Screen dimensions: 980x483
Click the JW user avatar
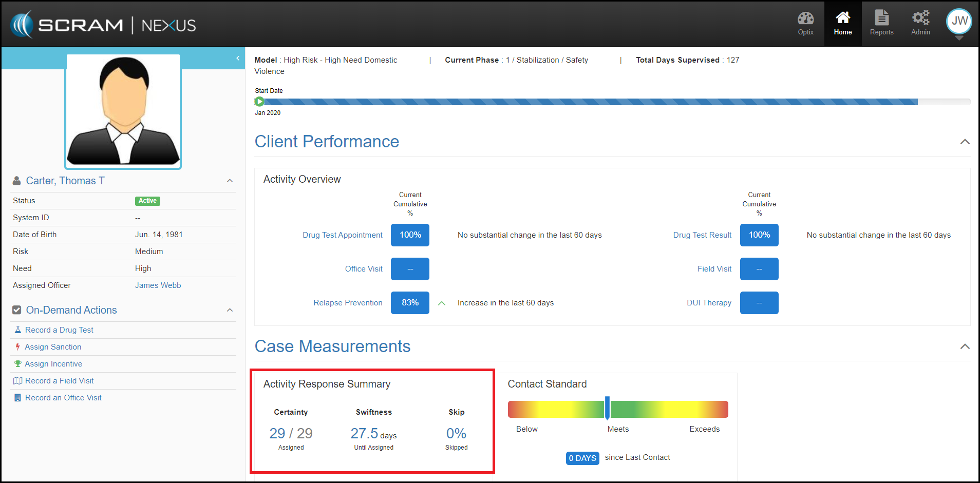point(958,22)
